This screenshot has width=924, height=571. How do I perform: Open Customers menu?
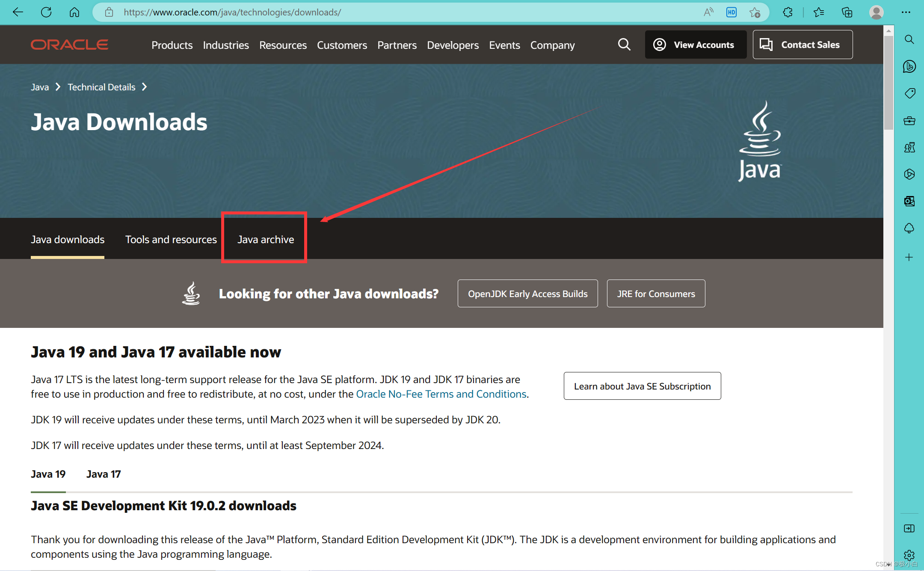coord(342,45)
